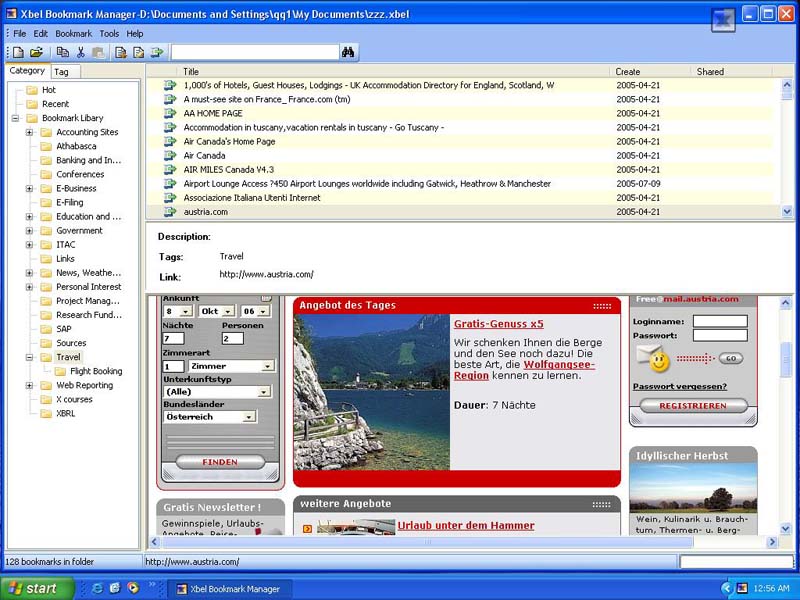Image resolution: width=800 pixels, height=600 pixels.
Task: Expand the Government folder
Action: pos(30,229)
